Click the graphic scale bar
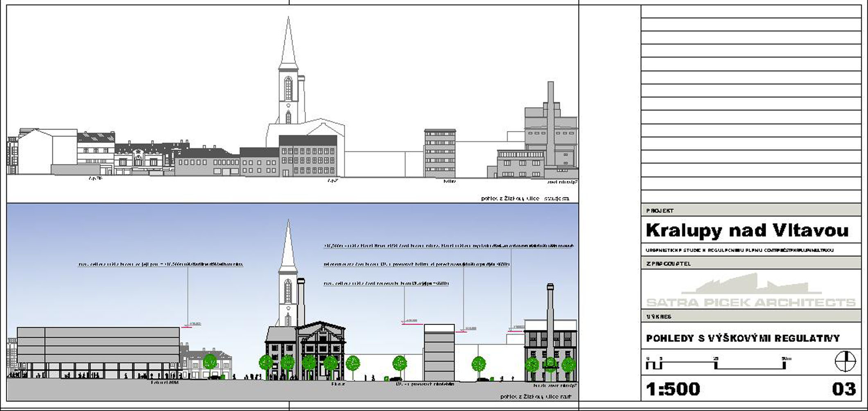Image resolution: width=868 pixels, height=411 pixels. tap(716, 364)
